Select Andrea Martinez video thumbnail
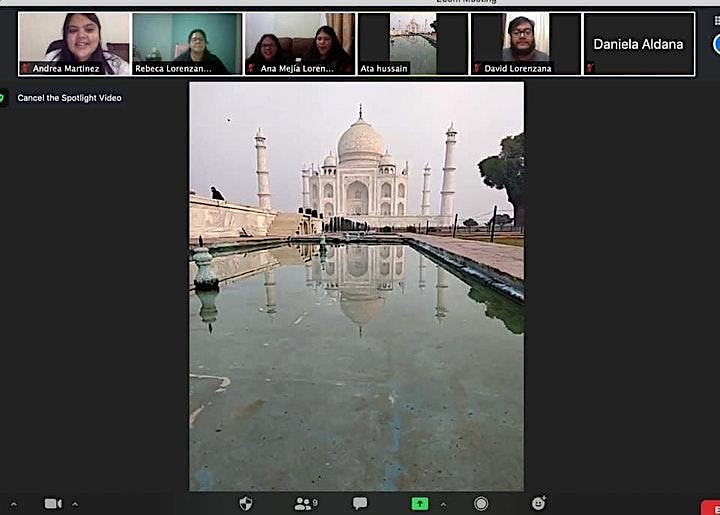This screenshot has width=720, height=515. (x=74, y=44)
